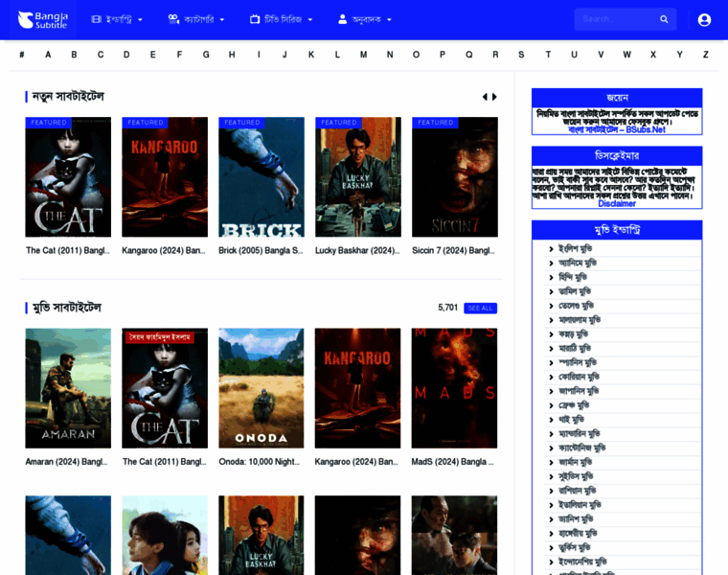Screen dimensions: 728x575
Task: Click the previous arrow in নতুন সাবটাইটেল
Action: coord(485,97)
